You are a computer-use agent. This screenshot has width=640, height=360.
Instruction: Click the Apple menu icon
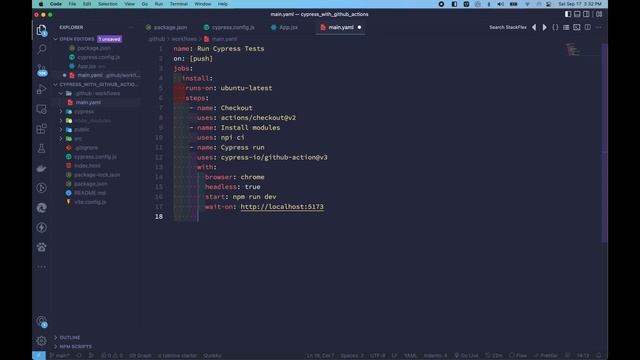coord(40,4)
